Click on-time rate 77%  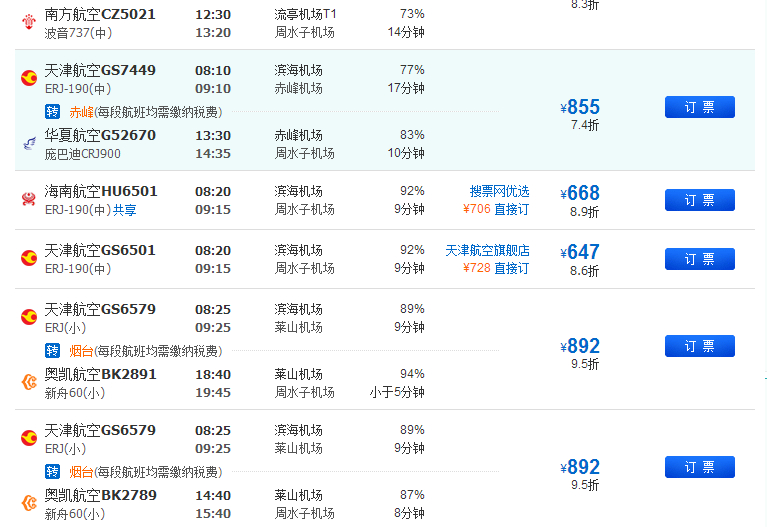412,70
